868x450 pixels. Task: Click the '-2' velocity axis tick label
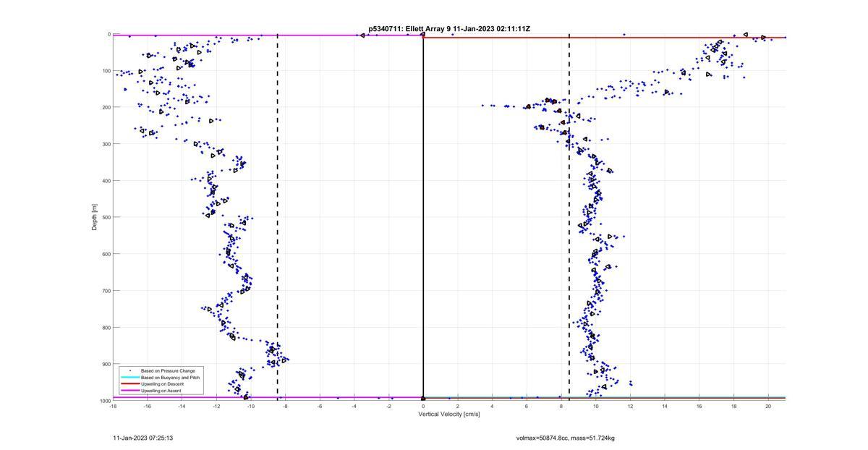click(388, 407)
